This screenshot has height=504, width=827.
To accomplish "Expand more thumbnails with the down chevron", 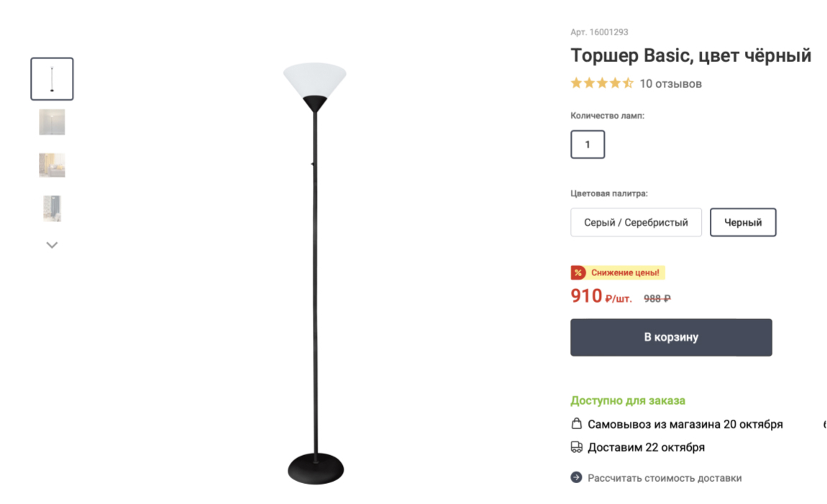I will coord(52,244).
